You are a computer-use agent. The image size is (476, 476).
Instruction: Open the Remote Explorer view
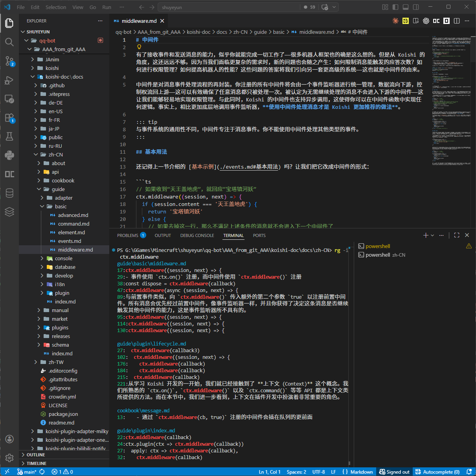(x=9, y=99)
